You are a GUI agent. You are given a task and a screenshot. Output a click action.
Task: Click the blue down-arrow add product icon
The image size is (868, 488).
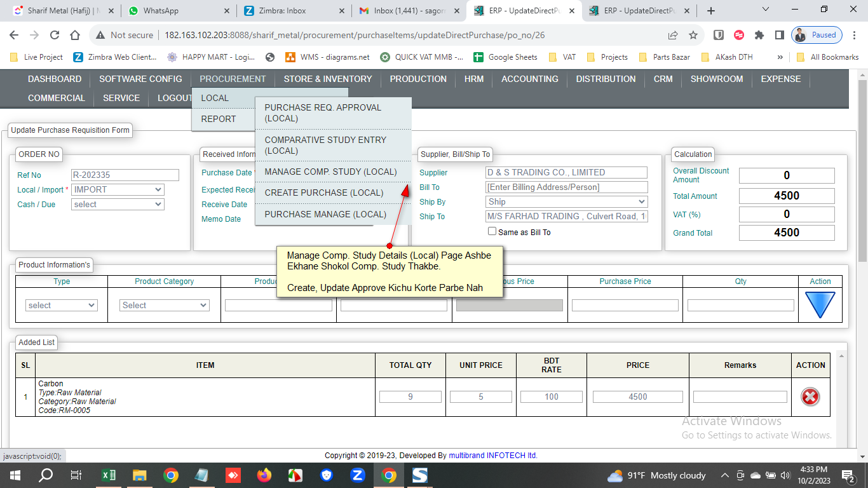pos(820,305)
